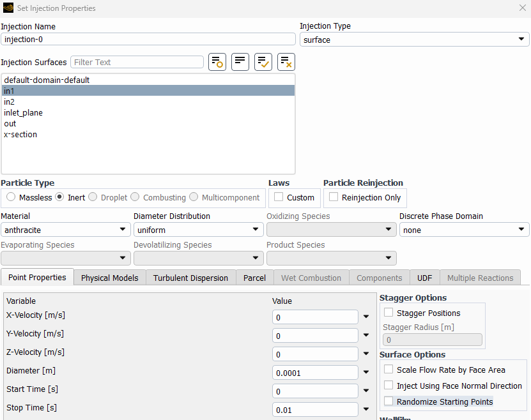Click the plain list filter options icon

click(240, 62)
